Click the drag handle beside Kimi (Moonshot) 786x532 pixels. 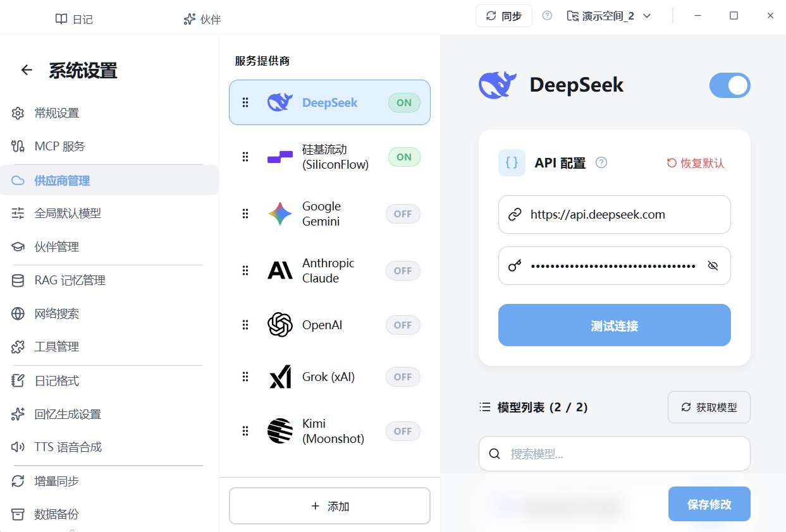coord(245,432)
